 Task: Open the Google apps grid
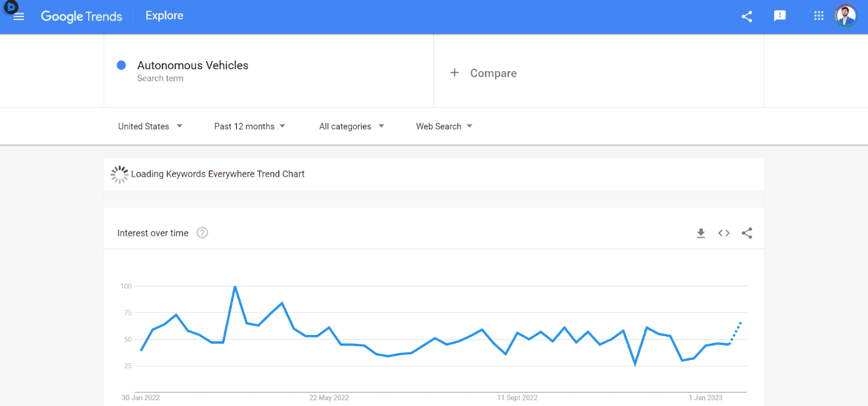819,16
